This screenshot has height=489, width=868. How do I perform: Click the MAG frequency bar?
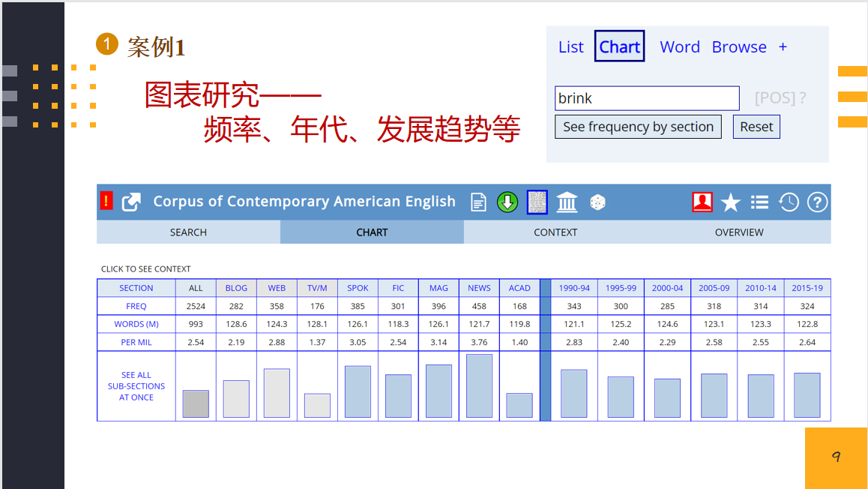click(438, 391)
